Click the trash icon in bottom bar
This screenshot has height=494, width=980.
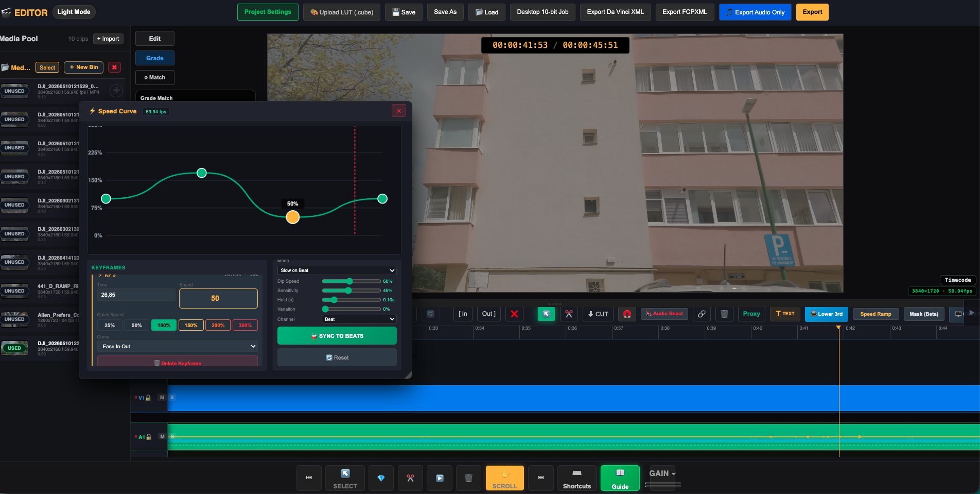[x=468, y=478]
